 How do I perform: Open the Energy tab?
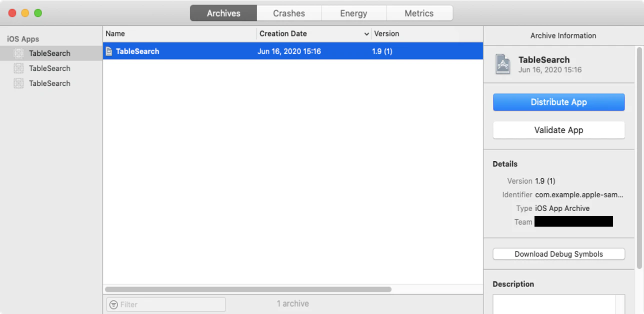(353, 13)
